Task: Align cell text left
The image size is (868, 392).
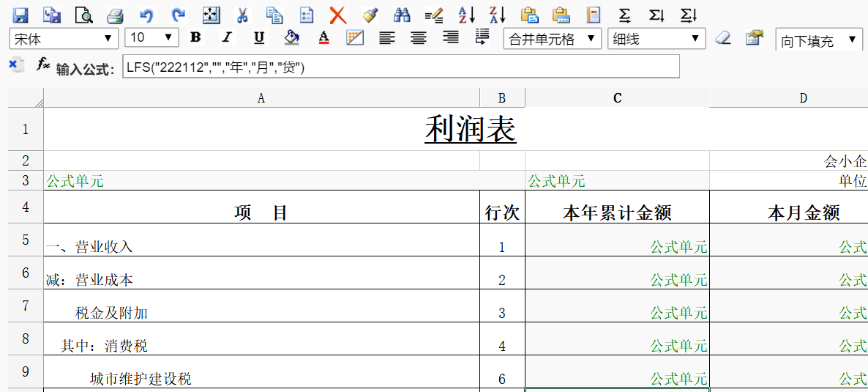Action: [x=387, y=37]
